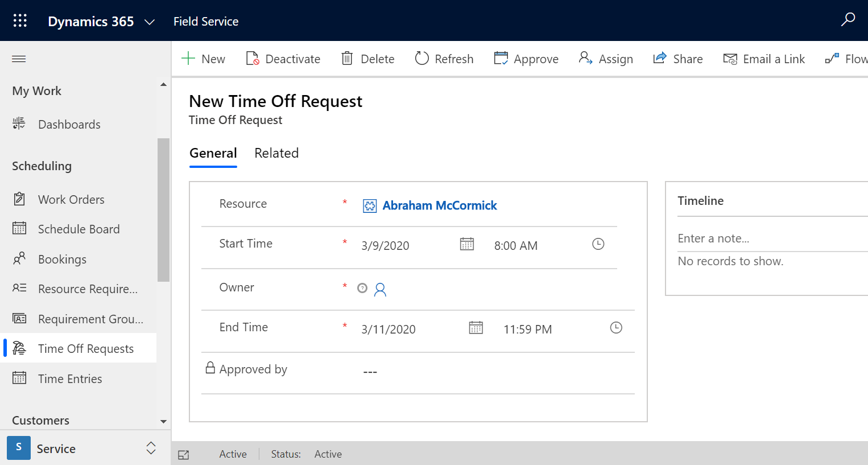
Task: Edit the Start Time value 8:00 AM
Action: (x=516, y=246)
